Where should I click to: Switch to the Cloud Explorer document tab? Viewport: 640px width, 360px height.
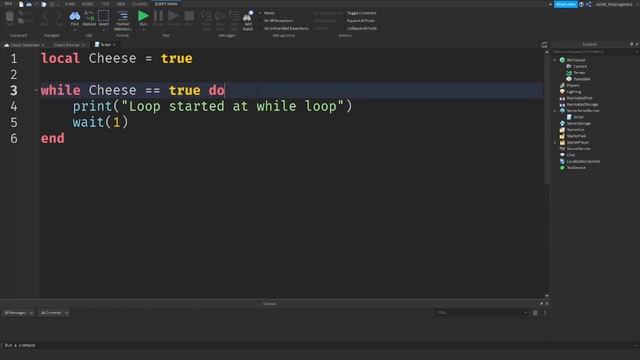[23, 45]
